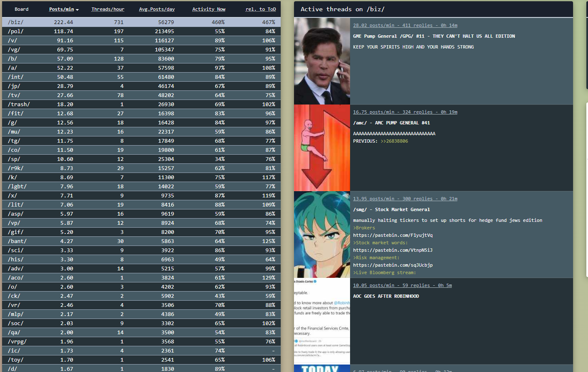The image size is (588, 372).
Task: Click the tweet screenshot thumbnail
Action: coord(322,321)
